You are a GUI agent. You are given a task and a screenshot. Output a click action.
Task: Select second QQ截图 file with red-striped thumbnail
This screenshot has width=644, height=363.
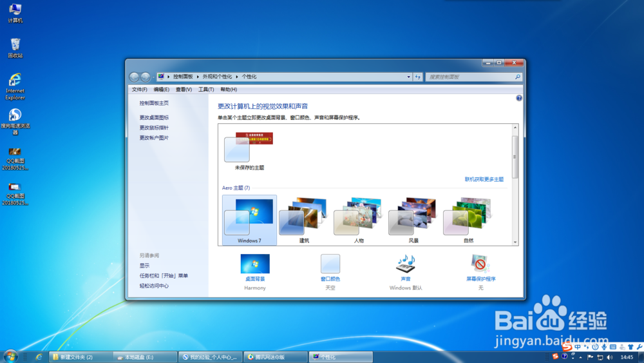coord(15,194)
